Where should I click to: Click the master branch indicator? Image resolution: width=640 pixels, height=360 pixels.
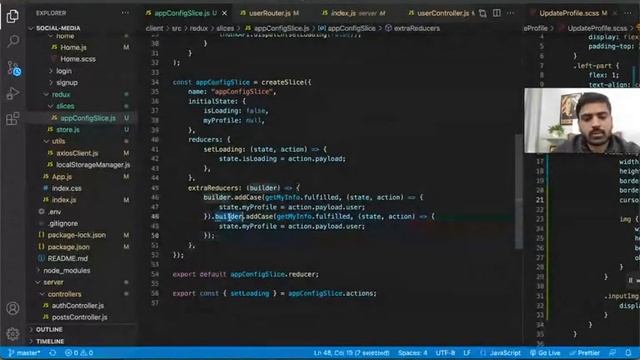point(24,353)
